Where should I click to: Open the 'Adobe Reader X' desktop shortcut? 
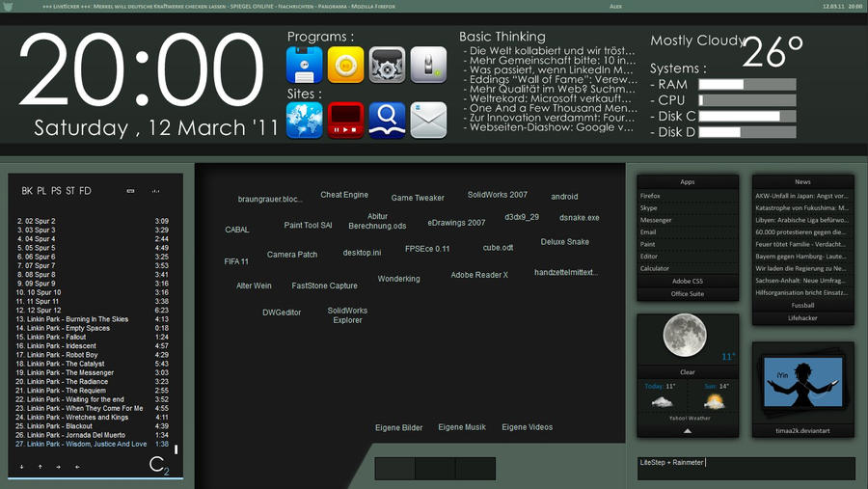point(479,275)
